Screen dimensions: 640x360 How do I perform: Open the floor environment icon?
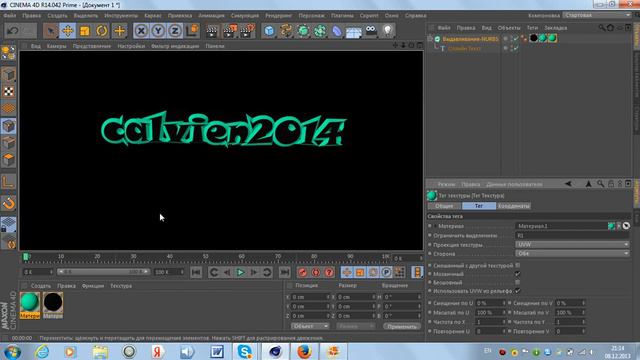click(x=354, y=31)
